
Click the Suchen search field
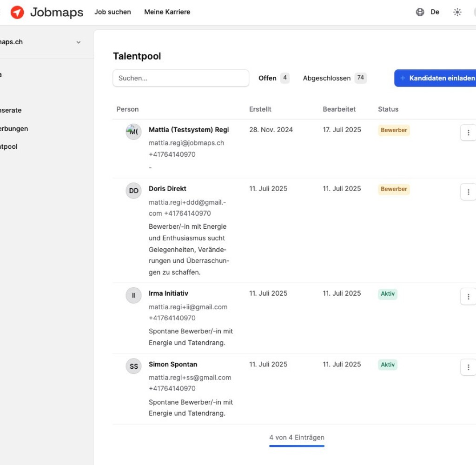coord(181,78)
